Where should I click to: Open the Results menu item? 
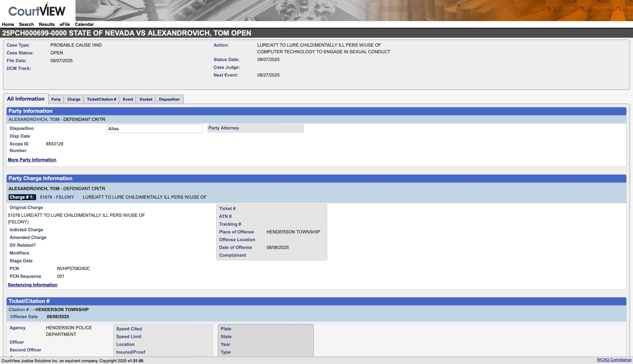coord(46,24)
